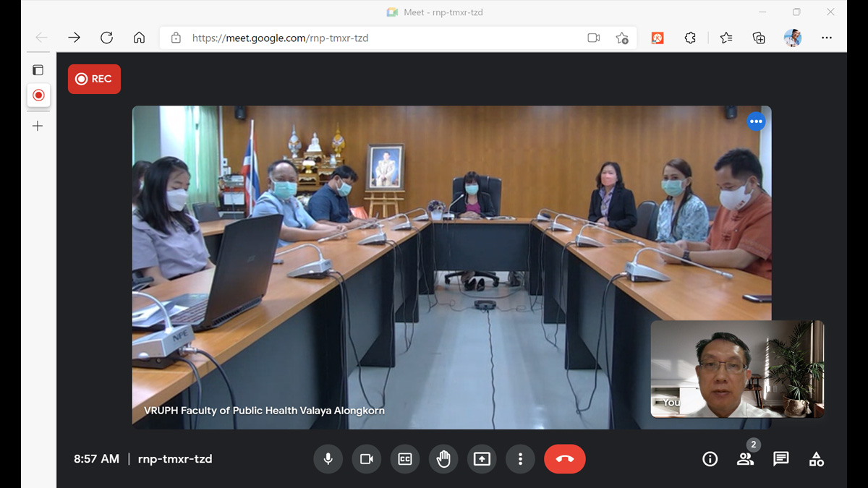Image resolution: width=868 pixels, height=488 pixels.
Task: Click the Present now screen share icon
Action: click(482, 459)
